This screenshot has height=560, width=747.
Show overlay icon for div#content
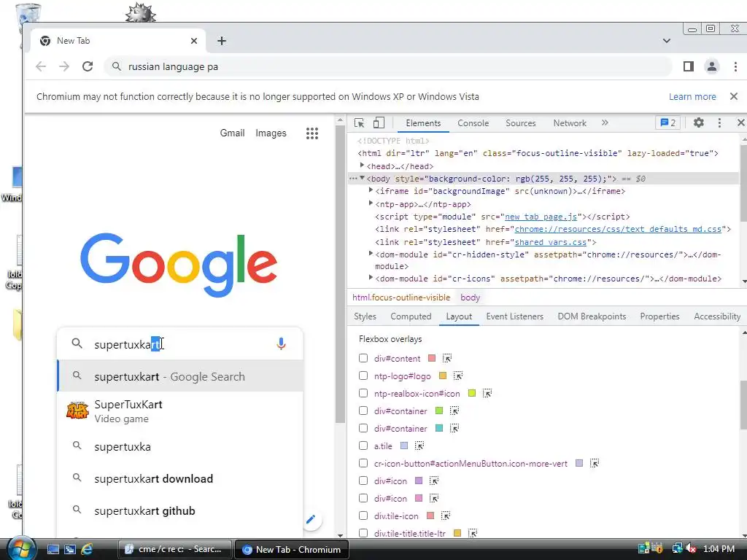pos(447,358)
